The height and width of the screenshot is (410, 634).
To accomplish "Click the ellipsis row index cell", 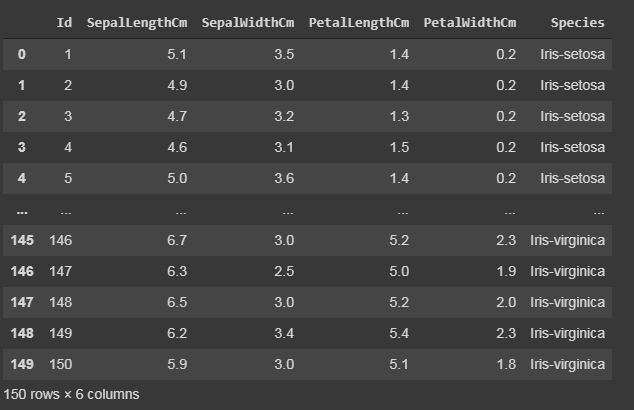I will click(22, 212).
